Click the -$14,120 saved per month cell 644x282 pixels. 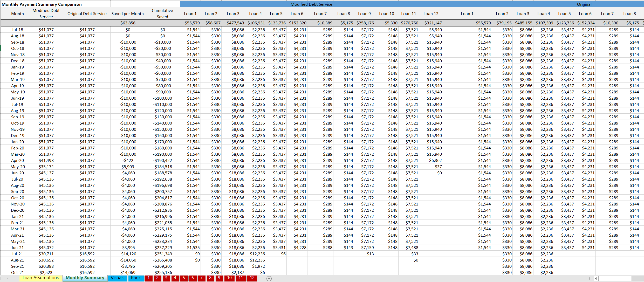(x=127, y=254)
